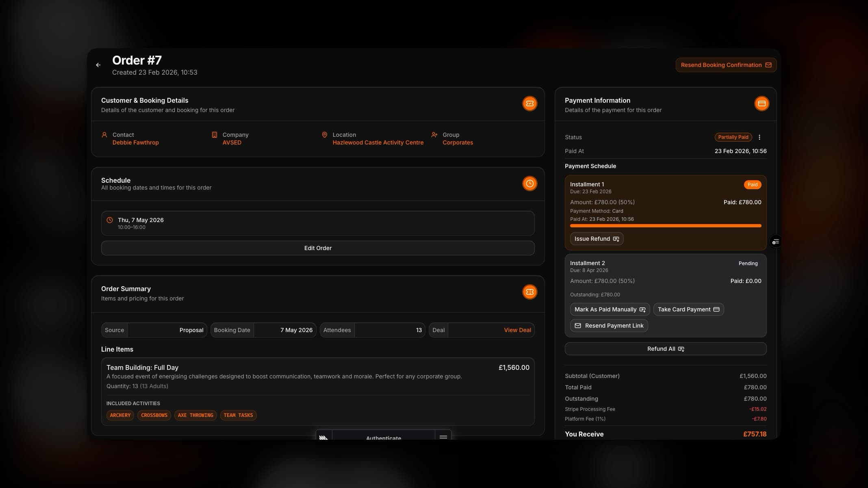Click the clock icon on the Schedule panel
Image resolution: width=868 pixels, height=488 pixels.
pos(529,184)
